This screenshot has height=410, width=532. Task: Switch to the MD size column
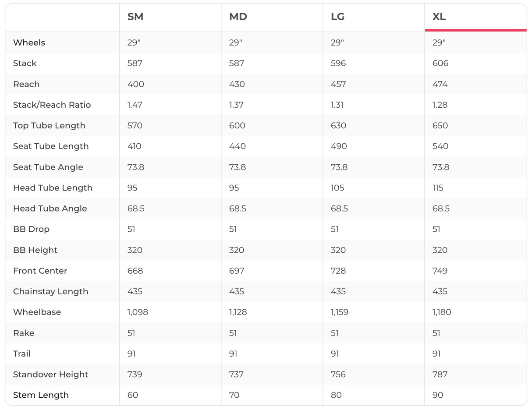click(x=238, y=17)
